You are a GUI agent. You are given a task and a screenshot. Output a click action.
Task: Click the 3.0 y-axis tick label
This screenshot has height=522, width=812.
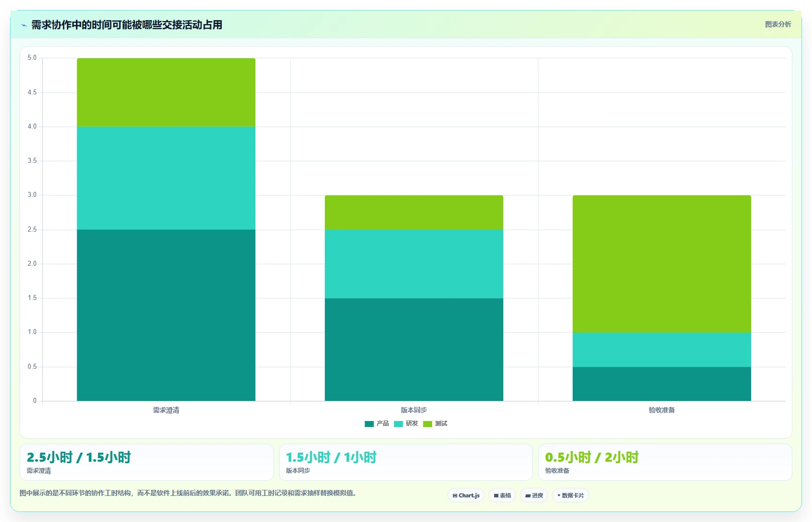point(32,195)
